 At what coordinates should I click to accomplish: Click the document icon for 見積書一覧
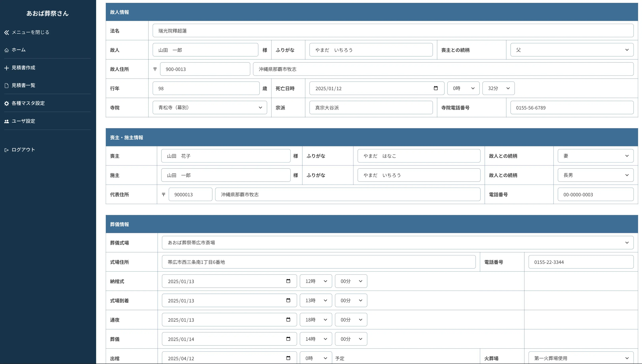[x=7, y=85]
